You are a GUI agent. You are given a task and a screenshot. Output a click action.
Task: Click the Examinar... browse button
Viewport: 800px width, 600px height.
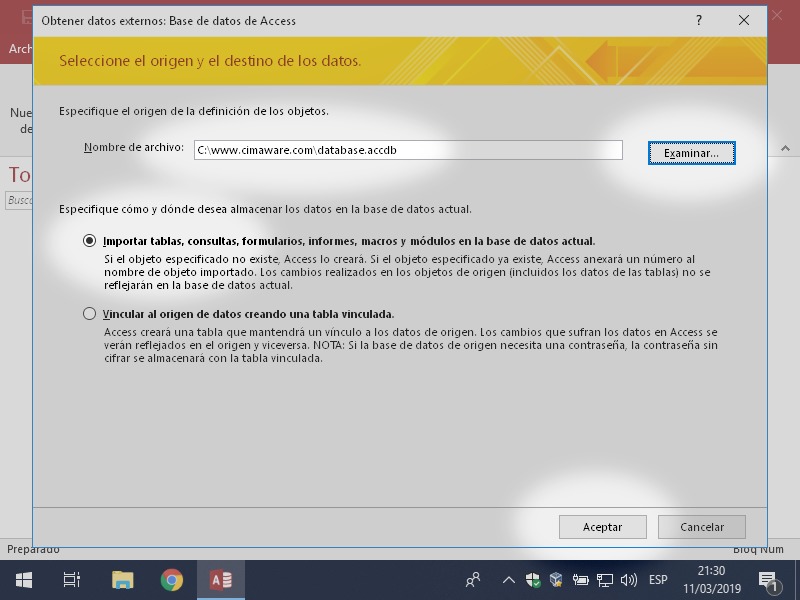coord(691,153)
